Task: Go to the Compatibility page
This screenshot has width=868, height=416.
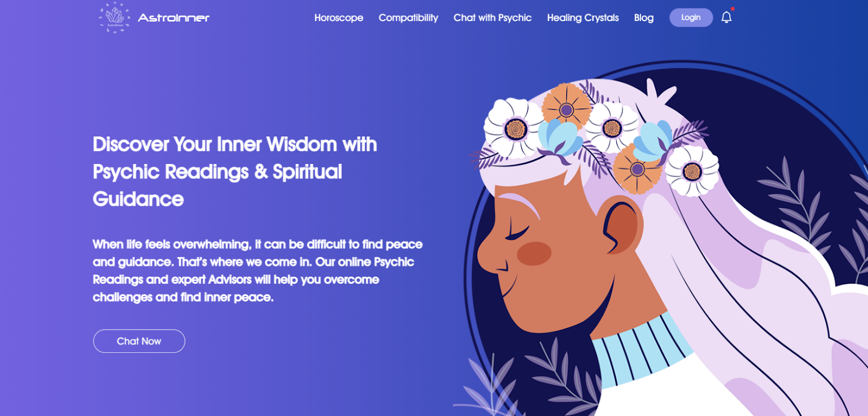Action: 408,18
